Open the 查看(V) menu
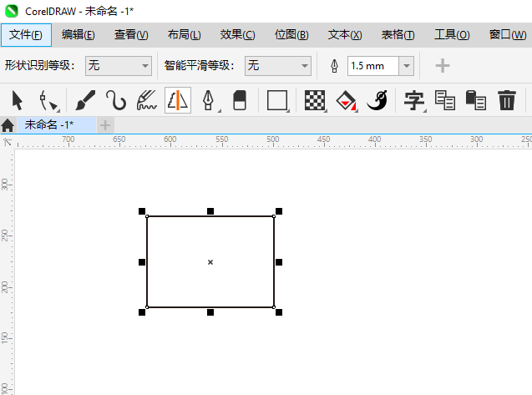This screenshot has width=532, height=395. pos(131,35)
